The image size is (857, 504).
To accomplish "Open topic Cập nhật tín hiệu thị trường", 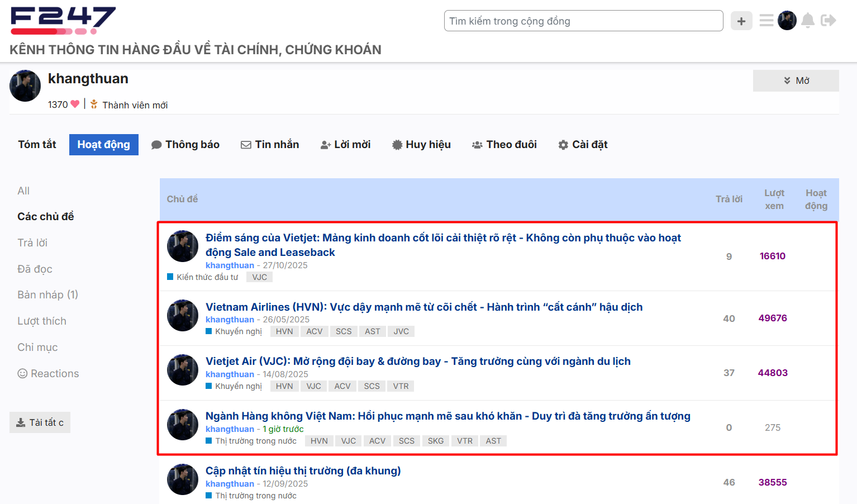I will (x=303, y=471).
